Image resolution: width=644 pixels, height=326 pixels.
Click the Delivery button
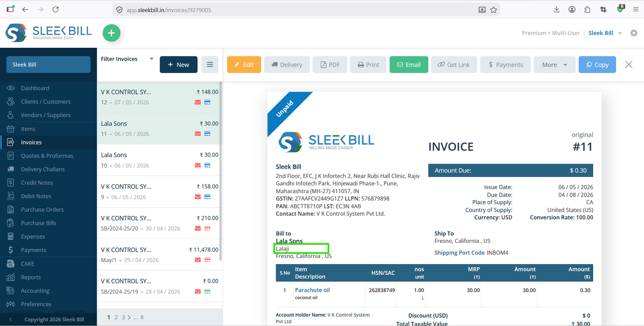(287, 64)
